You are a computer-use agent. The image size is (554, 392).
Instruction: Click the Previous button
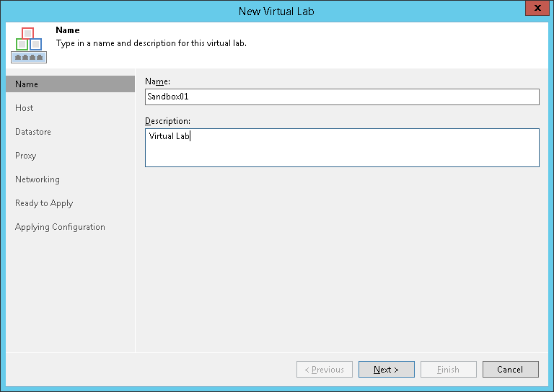[325, 370]
